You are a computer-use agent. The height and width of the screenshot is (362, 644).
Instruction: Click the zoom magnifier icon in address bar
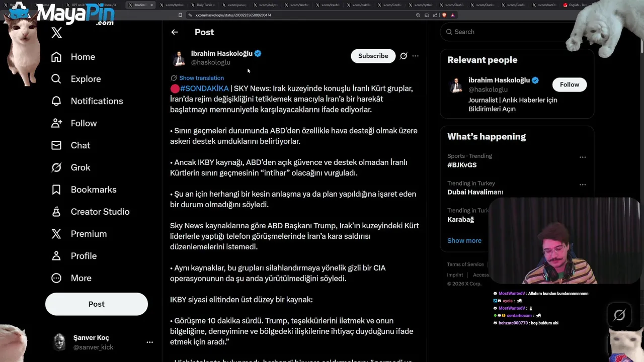[x=418, y=15]
